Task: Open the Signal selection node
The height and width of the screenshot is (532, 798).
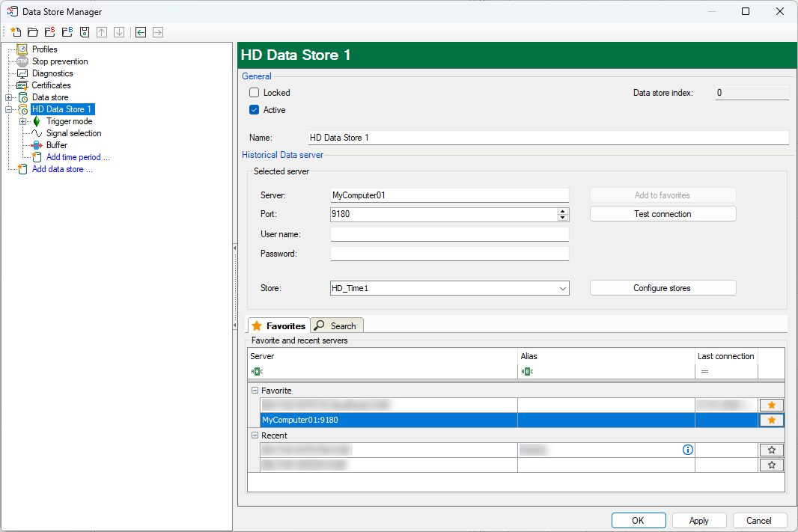Action: click(x=73, y=133)
